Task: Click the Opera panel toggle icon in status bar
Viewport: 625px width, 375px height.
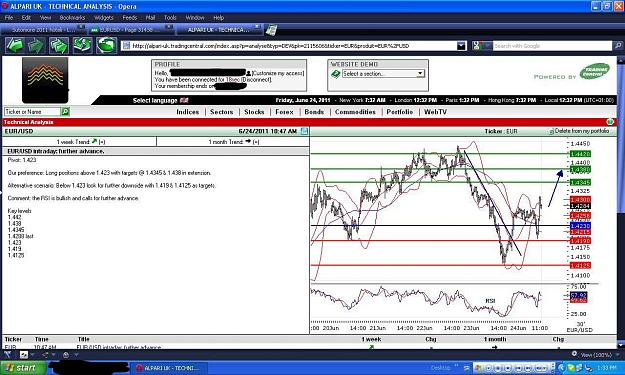Action: coord(7,354)
